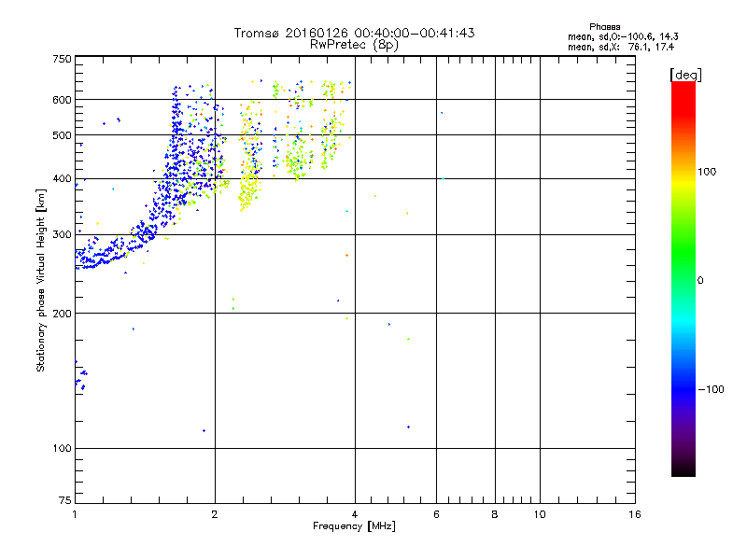Click the subtitle 'RwPretec (8p)'
Screen dimensions: 747x560
point(354,45)
